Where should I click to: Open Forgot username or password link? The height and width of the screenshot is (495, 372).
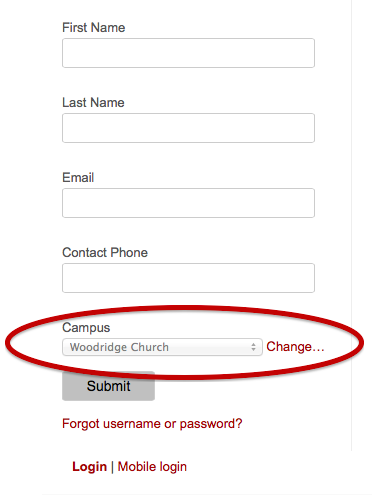click(152, 424)
